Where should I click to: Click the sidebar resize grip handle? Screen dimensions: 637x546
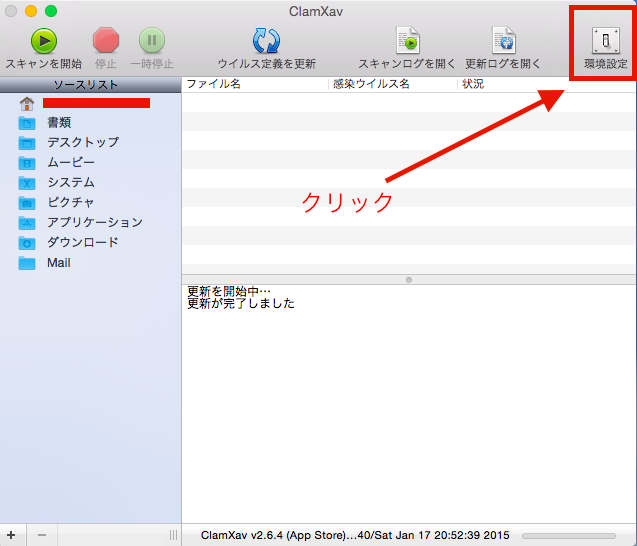[173, 535]
